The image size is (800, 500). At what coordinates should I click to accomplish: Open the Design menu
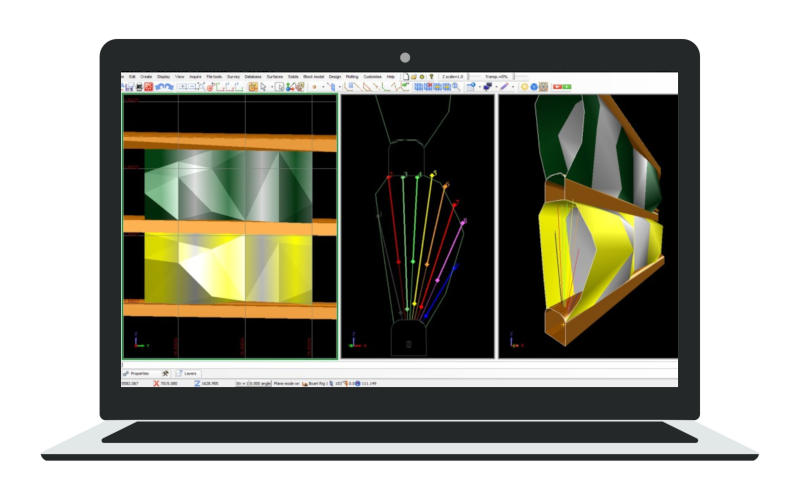point(335,77)
